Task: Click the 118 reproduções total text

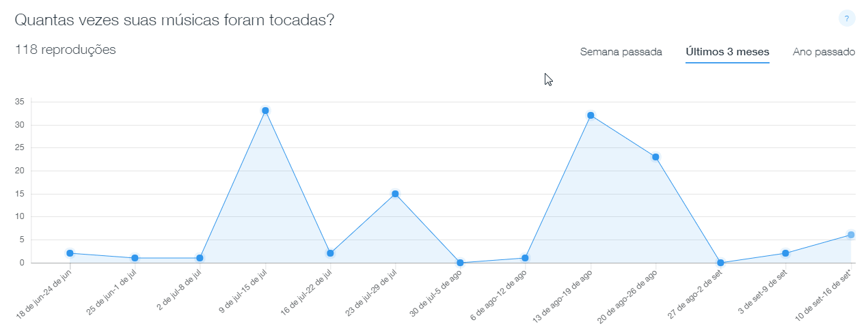Action: pos(66,50)
